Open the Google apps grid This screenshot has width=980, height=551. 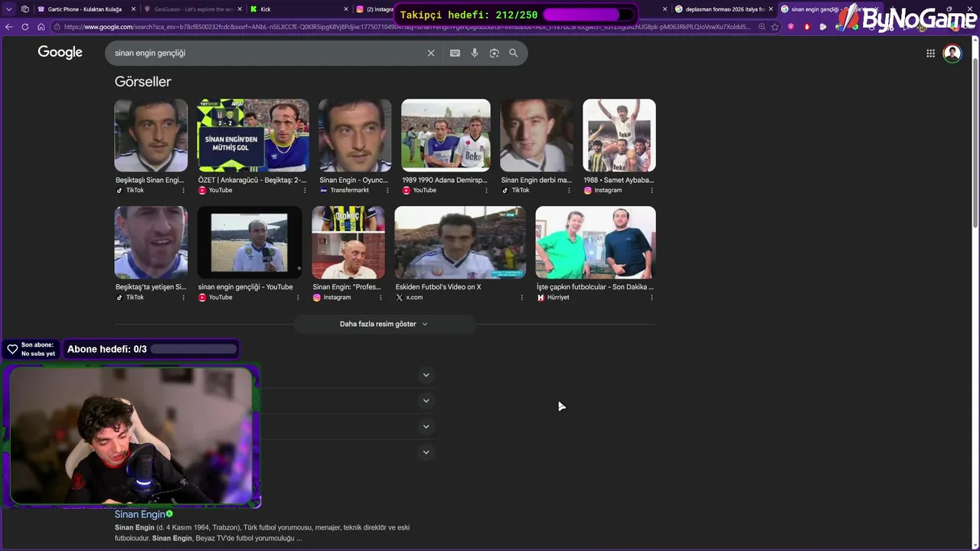point(930,53)
